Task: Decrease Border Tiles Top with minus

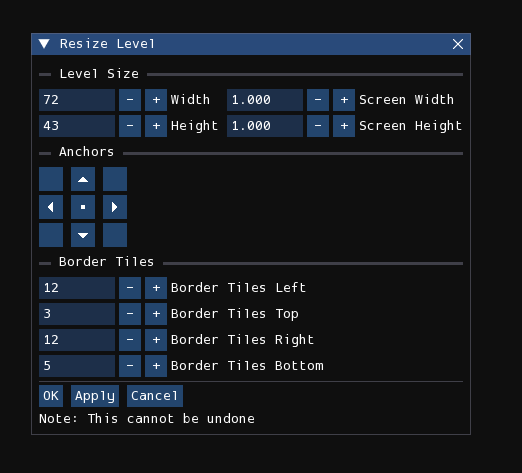Action: 130,314
